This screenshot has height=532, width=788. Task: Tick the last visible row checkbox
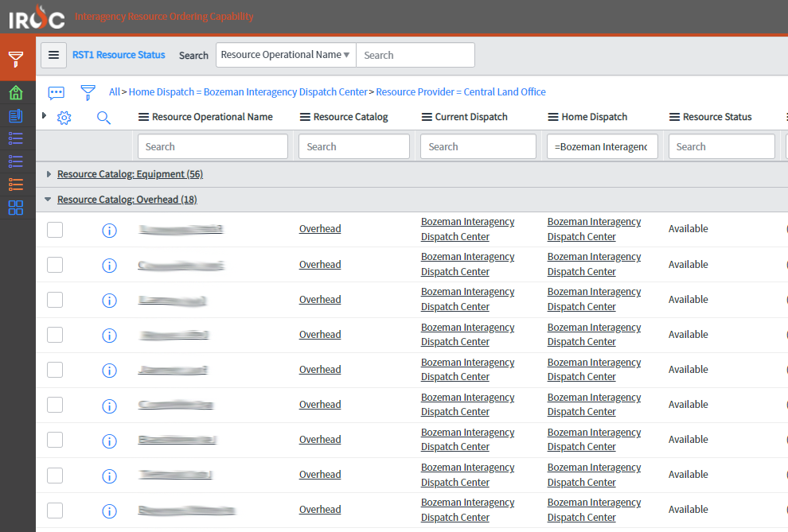point(55,510)
